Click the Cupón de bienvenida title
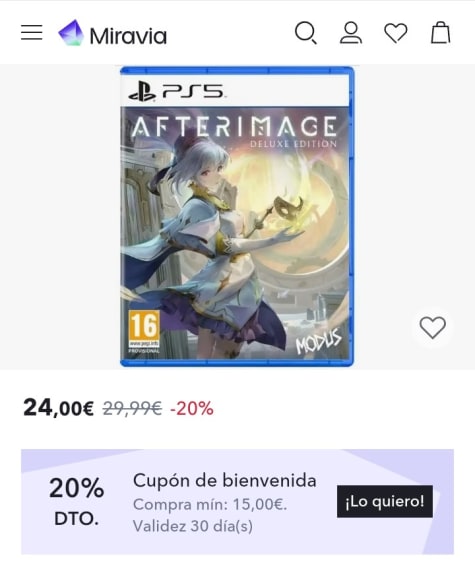The width and height of the screenshot is (475, 575). 224,480
